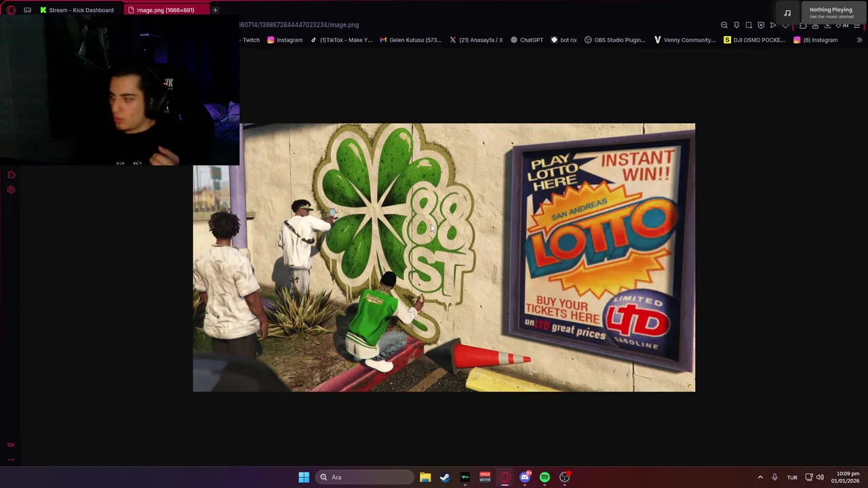Open Steam from the taskbar
The image size is (868, 488).
point(445,477)
